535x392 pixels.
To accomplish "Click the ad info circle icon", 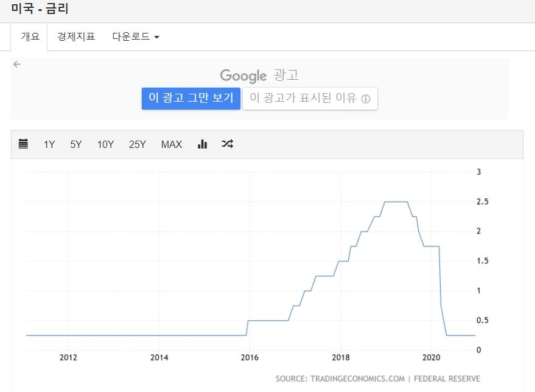I will 366,99.
